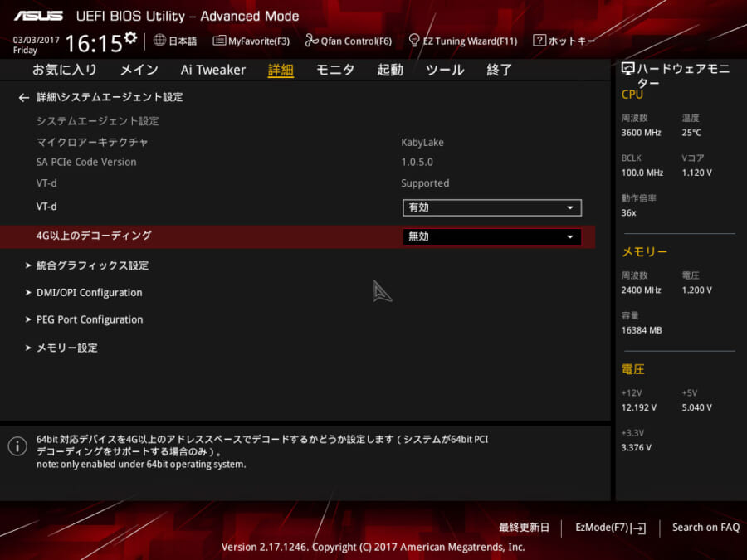The height and width of the screenshot is (560, 747).
Task: Click the CPU temperature 25°C reading
Action: pos(691,133)
